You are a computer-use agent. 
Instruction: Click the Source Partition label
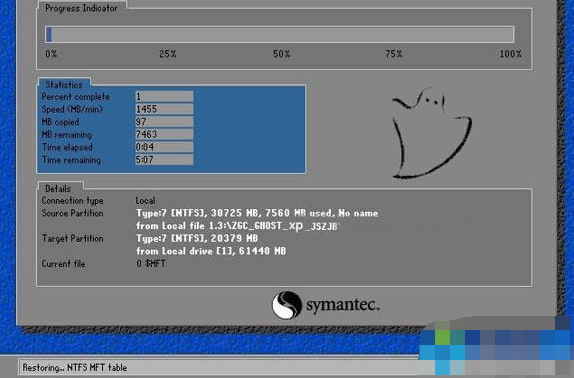click(x=72, y=213)
